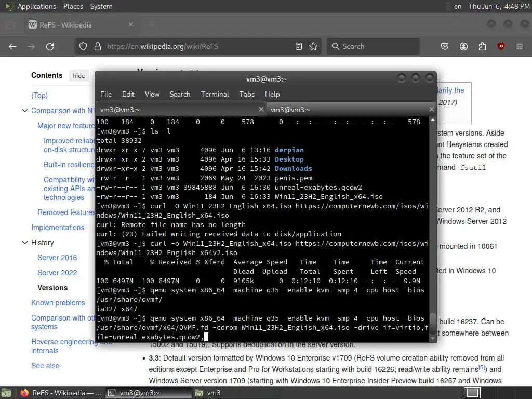Open the Applications menu
532x399 pixels.
(x=37, y=6)
